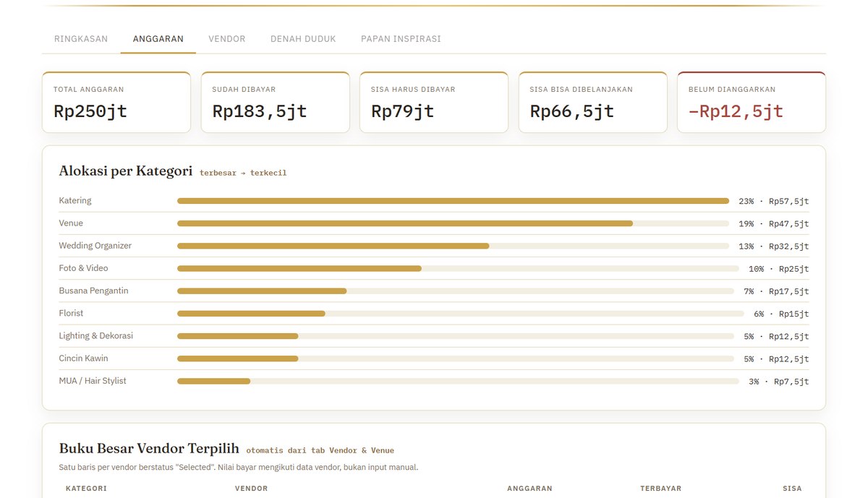Screen dimensions: 868x498
Task: Click the Cincin Kawin label
Action: click(83, 359)
